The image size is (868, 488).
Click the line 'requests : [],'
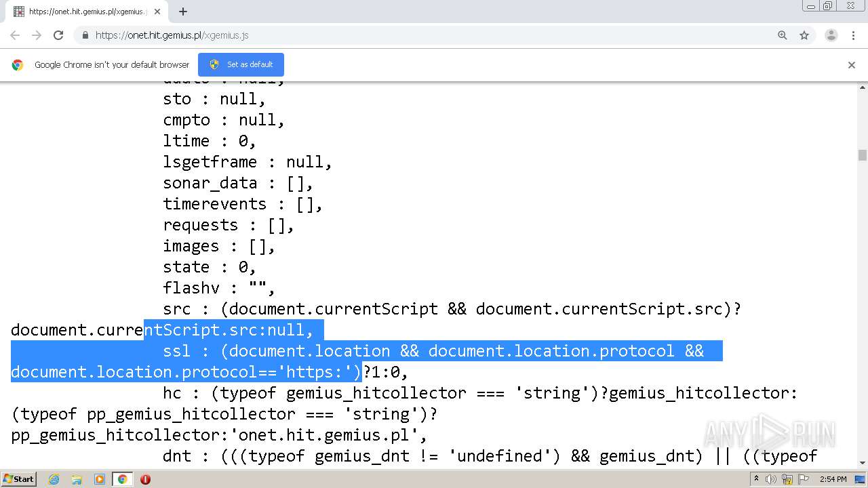229,225
